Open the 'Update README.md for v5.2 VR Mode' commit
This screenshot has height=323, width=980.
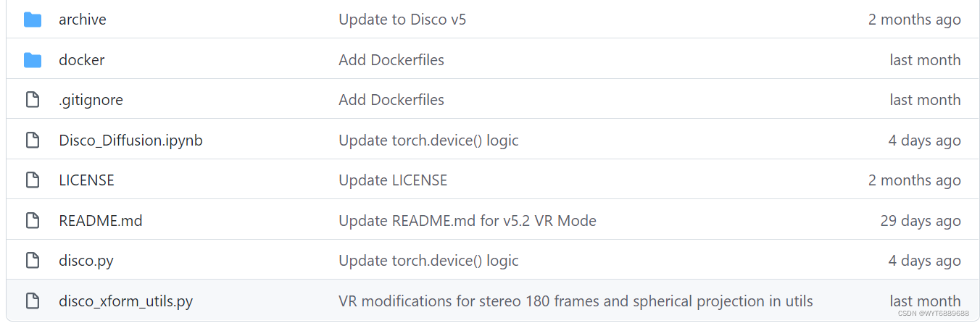[468, 221]
